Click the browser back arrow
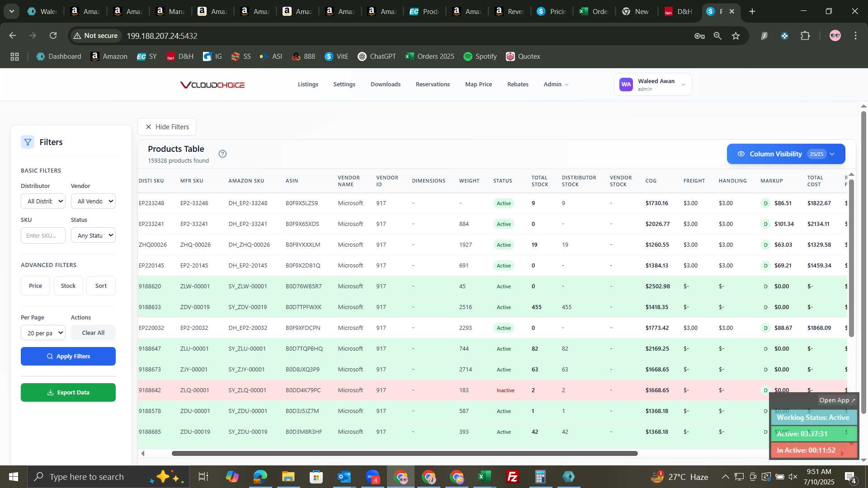The height and width of the screenshot is (488, 868). click(13, 36)
